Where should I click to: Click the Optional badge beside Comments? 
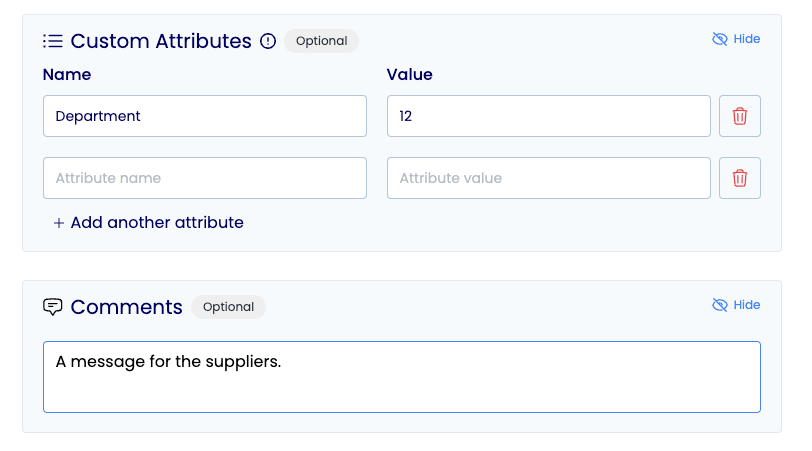[228, 307]
